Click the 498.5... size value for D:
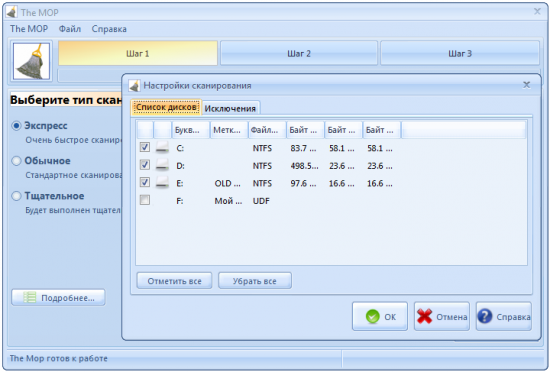This screenshot has height=372, width=550. pos(304,166)
